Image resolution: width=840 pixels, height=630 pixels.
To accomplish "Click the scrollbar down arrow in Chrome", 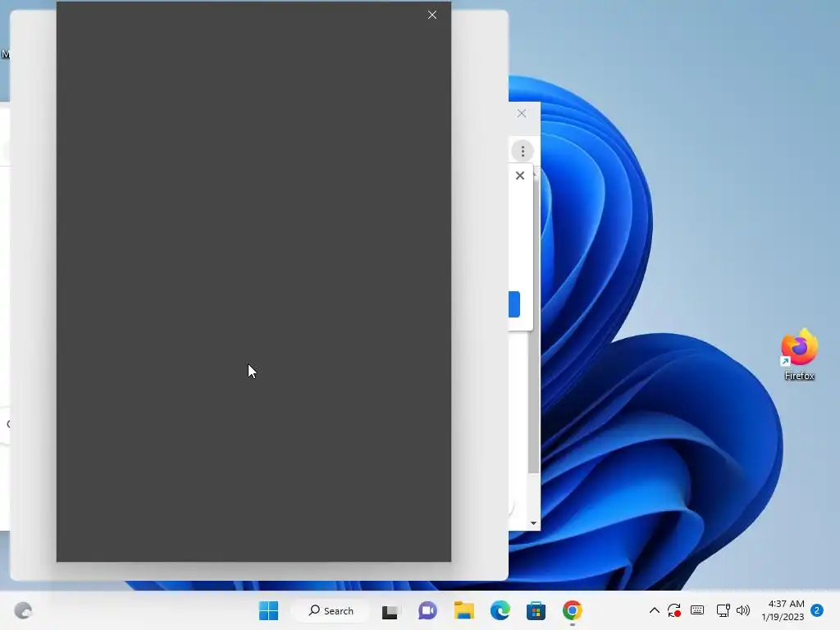I will point(533,523).
